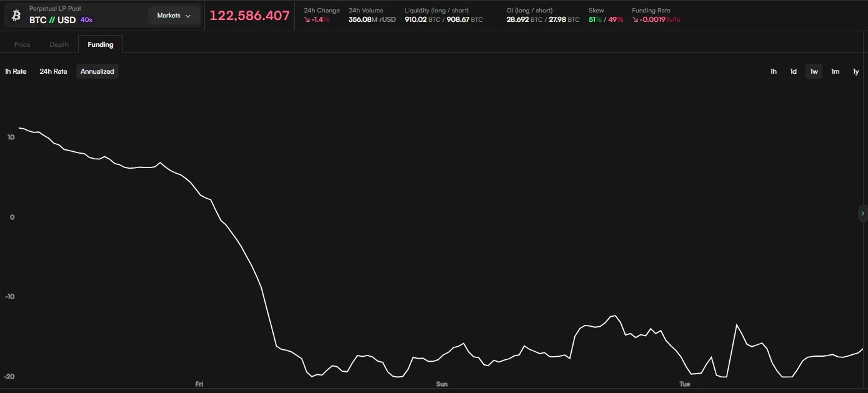The height and width of the screenshot is (393, 868).
Task: Set the chart range to 1y
Action: (856, 72)
